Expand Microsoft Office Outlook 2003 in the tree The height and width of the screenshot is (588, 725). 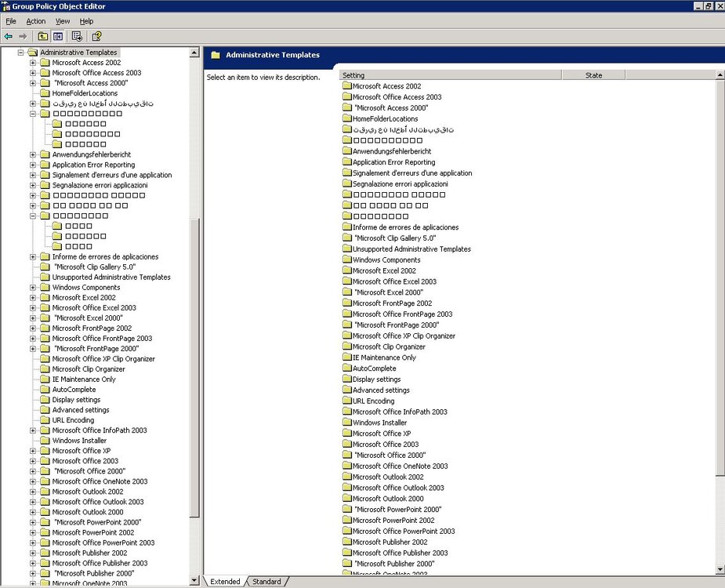click(33, 502)
